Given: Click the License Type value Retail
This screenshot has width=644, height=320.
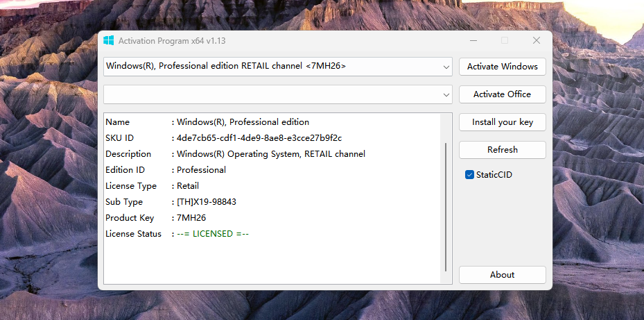Looking at the screenshot, I should click(188, 186).
